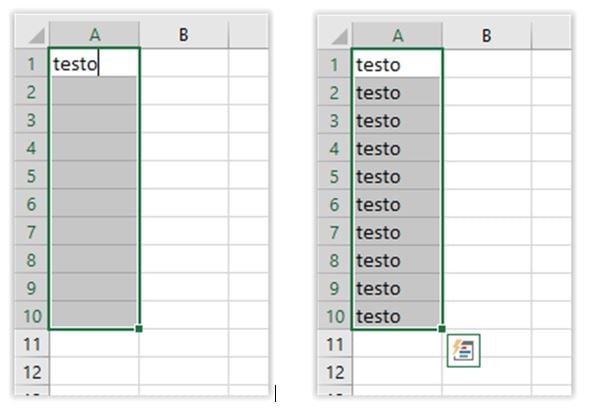
Task: Click cell A1 containing testo being edited
Action: (x=94, y=63)
